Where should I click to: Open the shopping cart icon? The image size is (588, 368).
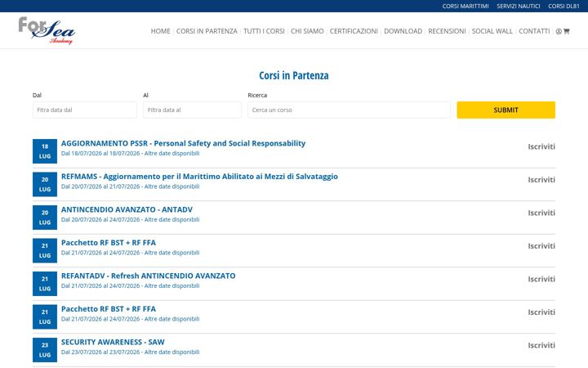pyautogui.click(x=566, y=32)
